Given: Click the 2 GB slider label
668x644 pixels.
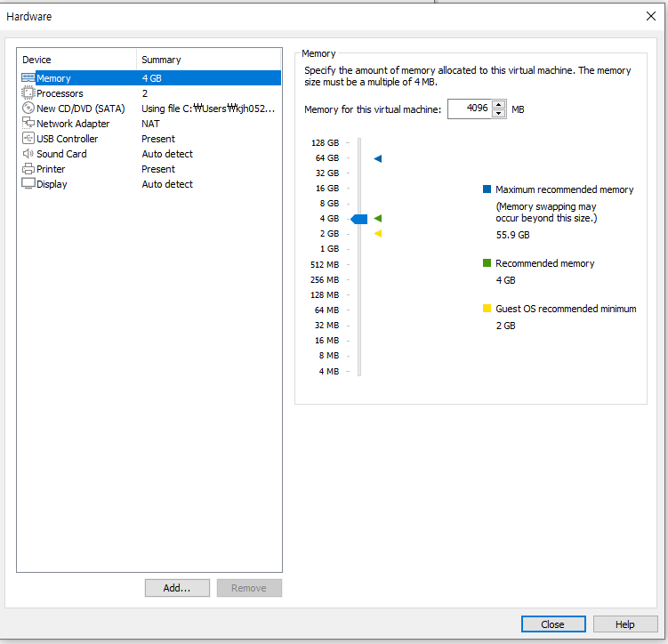Looking at the screenshot, I should pos(329,233).
